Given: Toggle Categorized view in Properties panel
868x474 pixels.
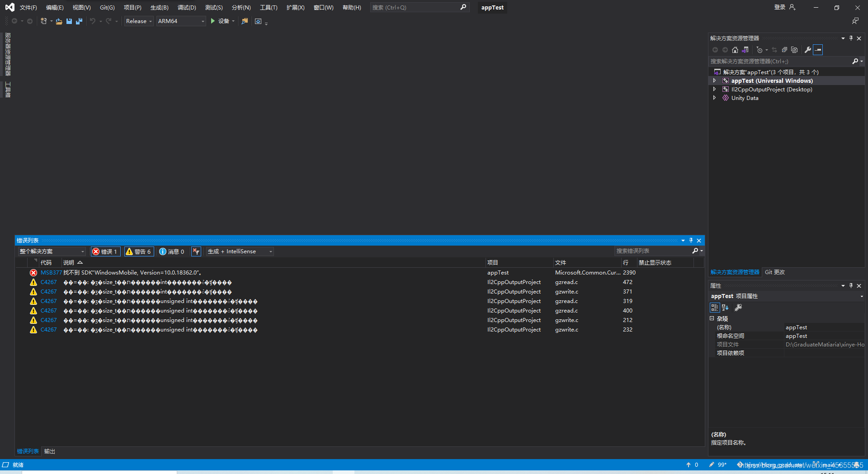Looking at the screenshot, I should pos(715,308).
